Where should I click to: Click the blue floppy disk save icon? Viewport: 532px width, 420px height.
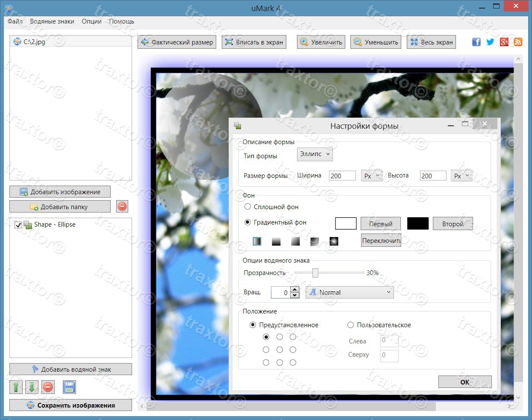click(x=69, y=387)
